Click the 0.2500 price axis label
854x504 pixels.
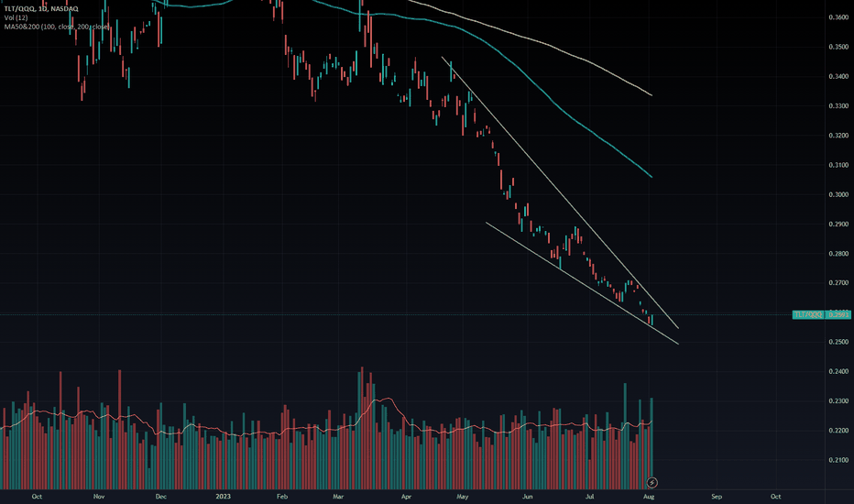838,342
